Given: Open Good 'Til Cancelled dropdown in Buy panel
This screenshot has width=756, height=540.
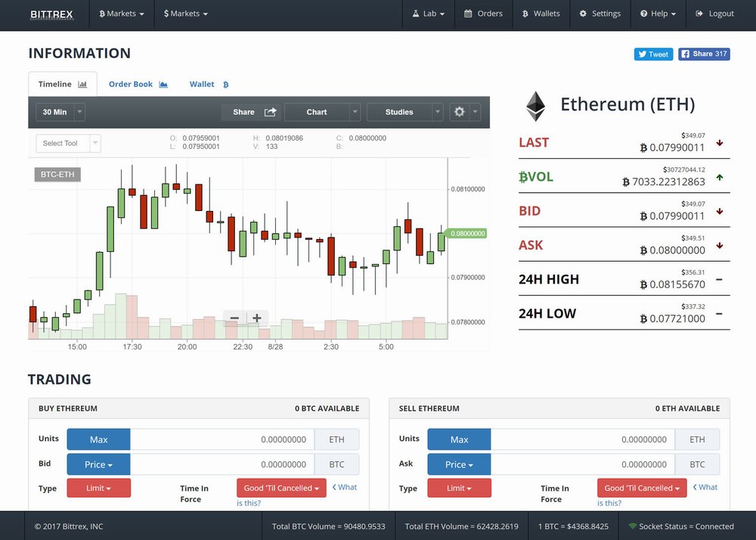Looking at the screenshot, I should [x=281, y=488].
